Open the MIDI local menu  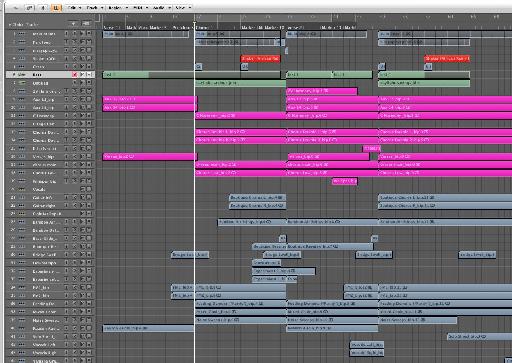click(140, 7)
